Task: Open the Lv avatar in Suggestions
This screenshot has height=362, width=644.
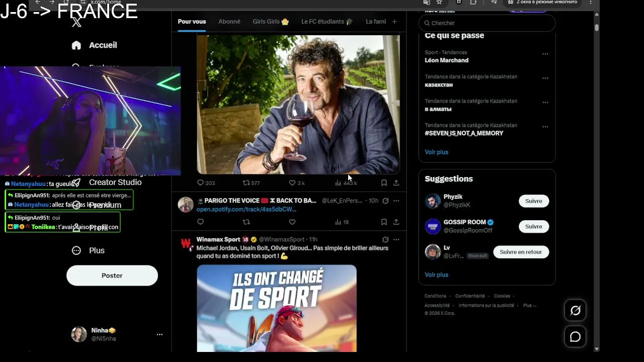Action: pyautogui.click(x=433, y=252)
